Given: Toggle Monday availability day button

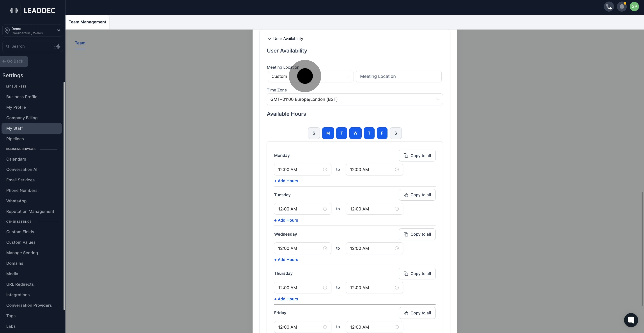Looking at the screenshot, I should [x=328, y=133].
